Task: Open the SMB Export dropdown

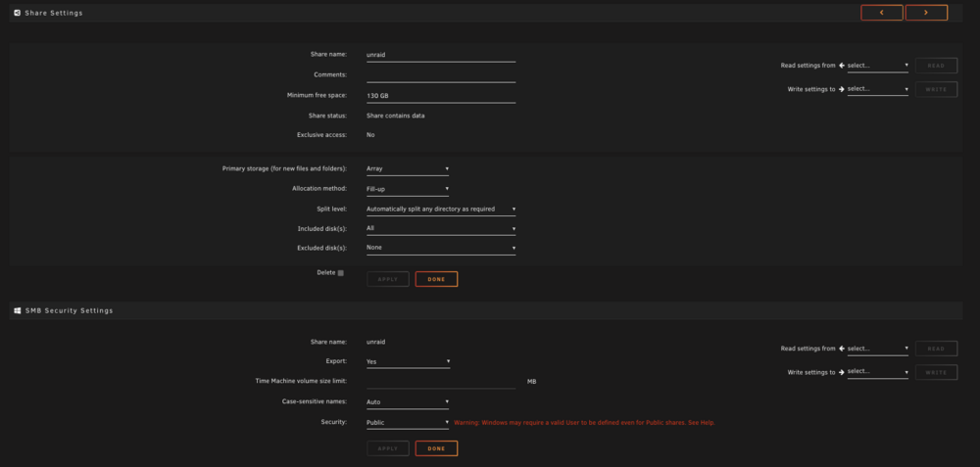Action: 408,361
